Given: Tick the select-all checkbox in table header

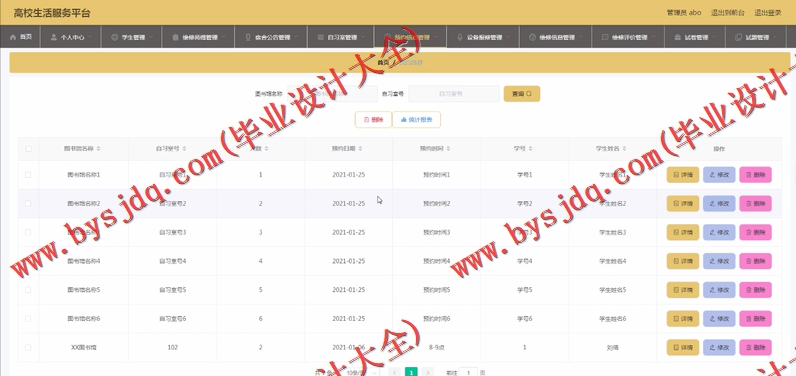Looking at the screenshot, I should click(28, 149).
